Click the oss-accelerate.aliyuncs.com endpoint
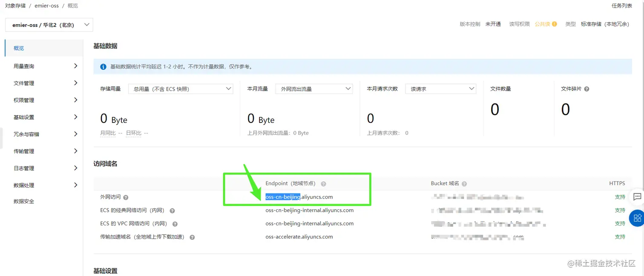 (x=299, y=237)
